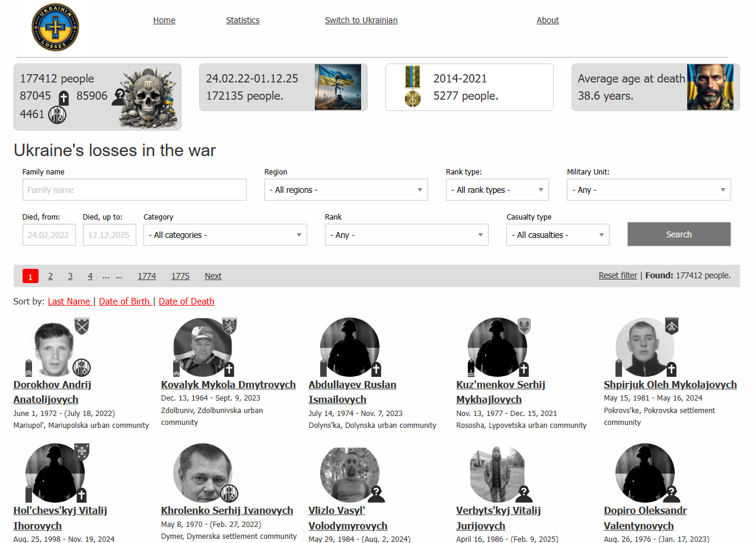Click death cross icon on Abdullayev Ruslan's silhouette
This screenshot has width=756, height=543.
[377, 369]
